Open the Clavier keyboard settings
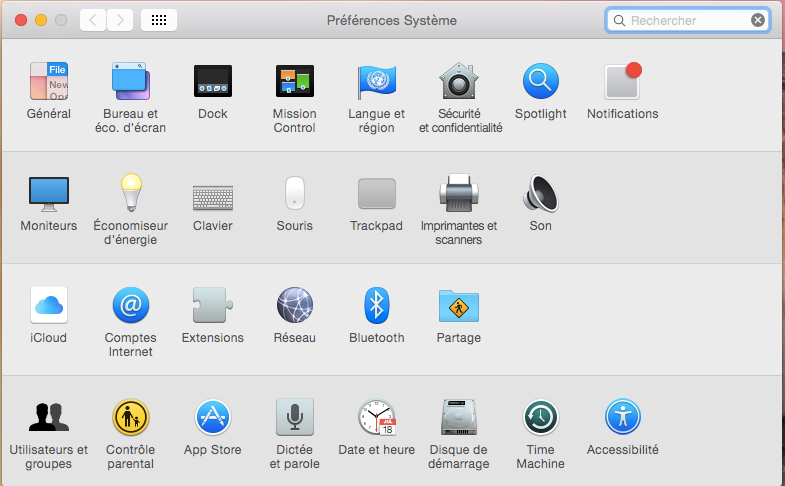Viewport: 785px width, 486px height. coord(212,193)
